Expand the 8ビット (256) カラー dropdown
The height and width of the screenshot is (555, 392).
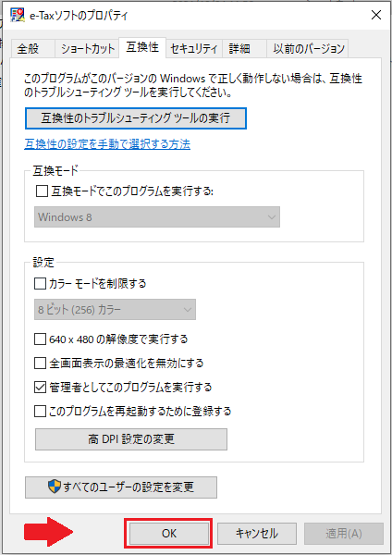point(115,310)
